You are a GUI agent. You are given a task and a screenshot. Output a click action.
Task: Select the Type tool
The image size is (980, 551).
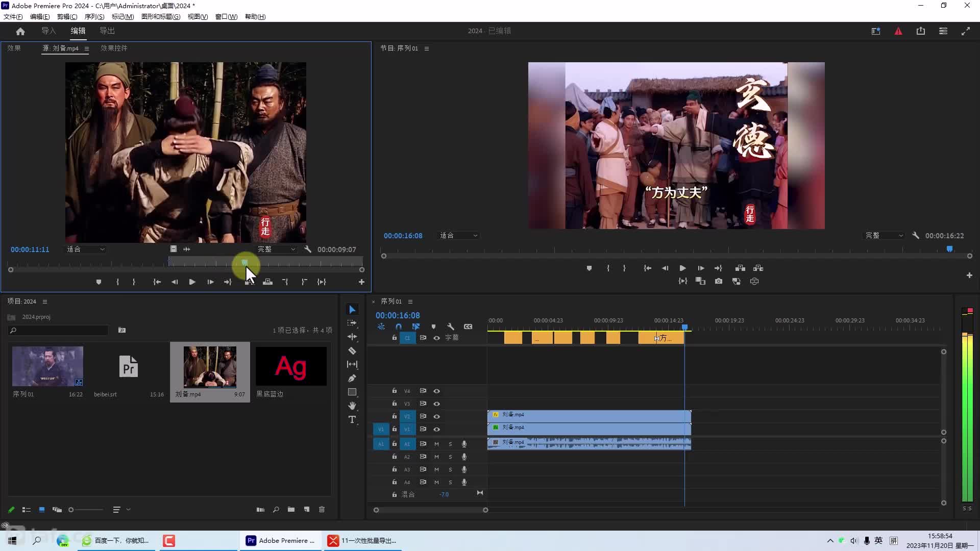coord(352,419)
